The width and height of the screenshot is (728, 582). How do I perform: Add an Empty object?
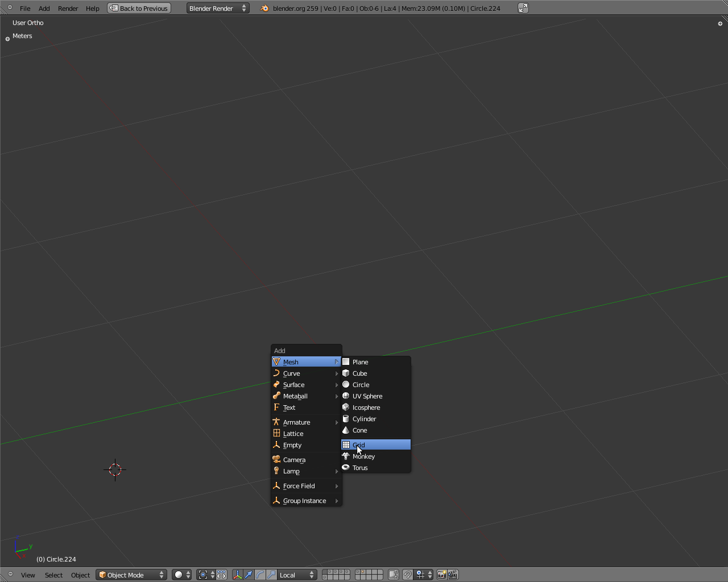[306, 445]
